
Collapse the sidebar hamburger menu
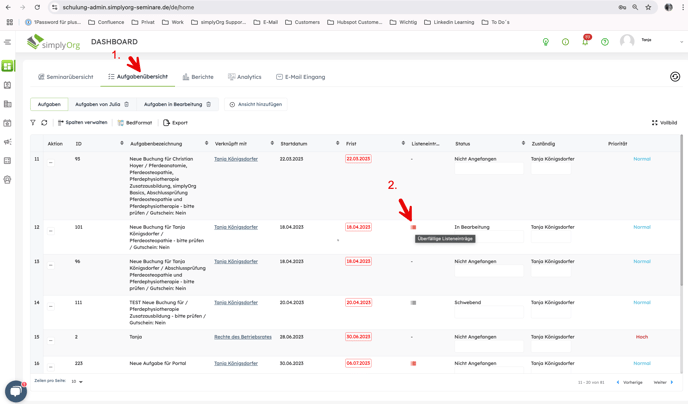pos(8,42)
